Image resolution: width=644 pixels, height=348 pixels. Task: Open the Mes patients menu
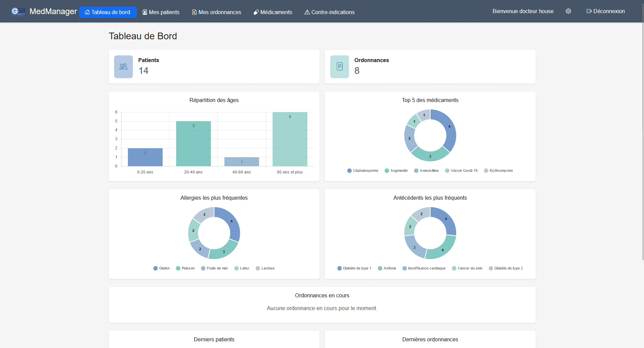(x=161, y=12)
